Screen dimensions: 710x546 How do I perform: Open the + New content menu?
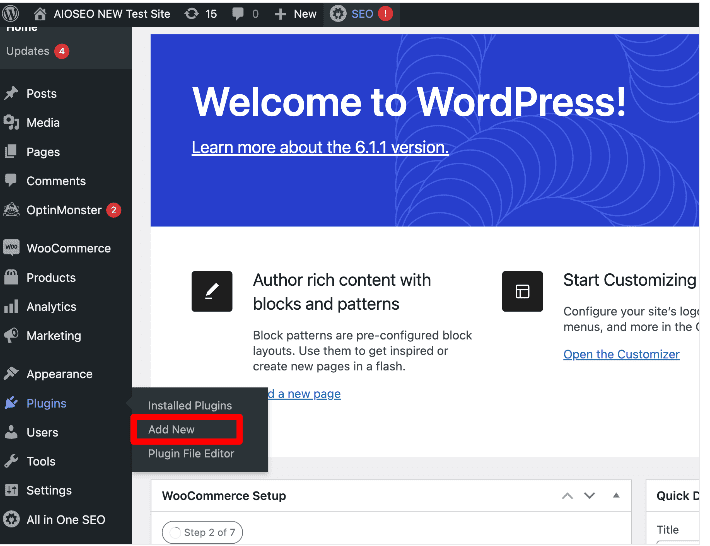pos(295,14)
